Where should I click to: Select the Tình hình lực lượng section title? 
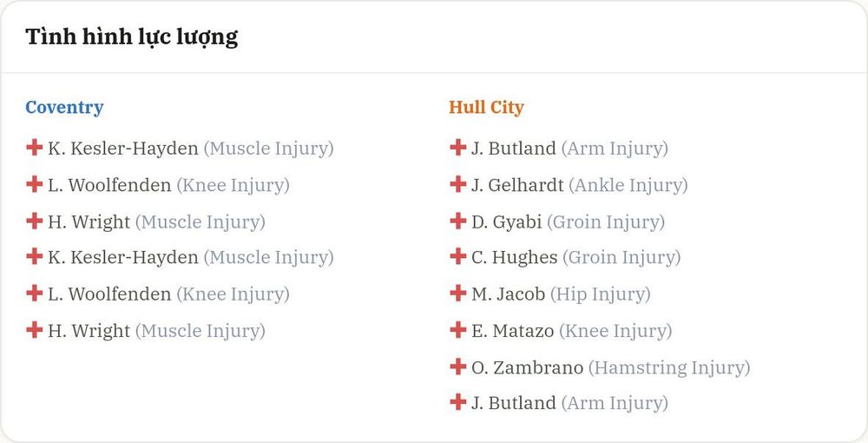(x=132, y=37)
